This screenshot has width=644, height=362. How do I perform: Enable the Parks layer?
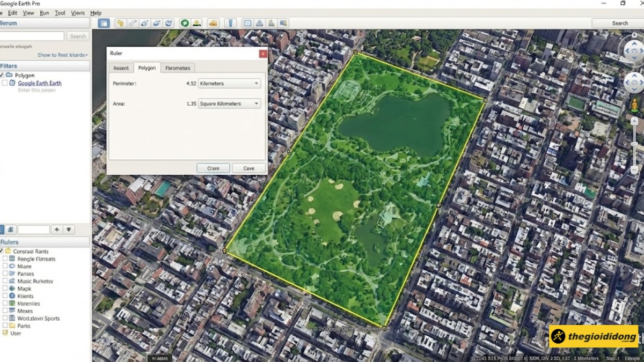click(x=5, y=326)
